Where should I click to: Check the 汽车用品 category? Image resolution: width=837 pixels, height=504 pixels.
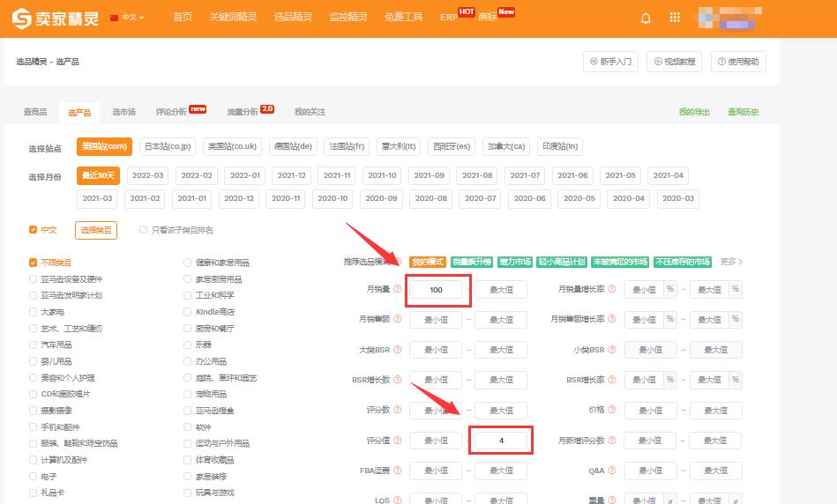coord(34,345)
